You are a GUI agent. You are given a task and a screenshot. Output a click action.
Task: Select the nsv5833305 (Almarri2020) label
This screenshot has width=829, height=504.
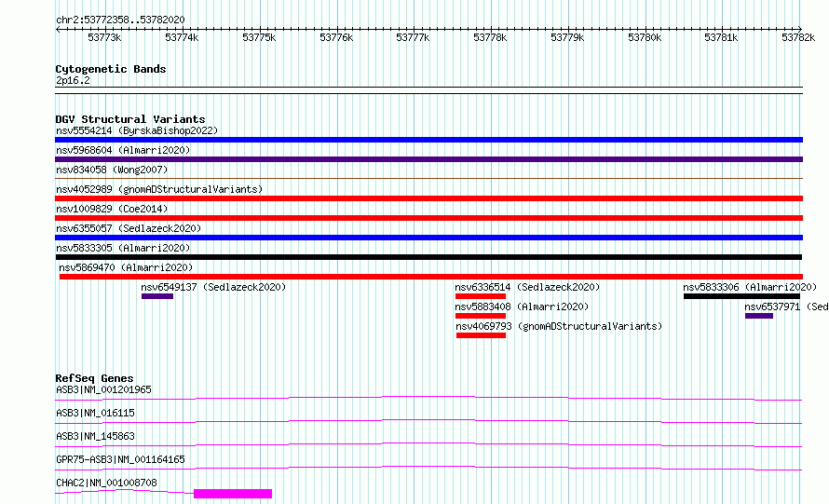click(123, 248)
